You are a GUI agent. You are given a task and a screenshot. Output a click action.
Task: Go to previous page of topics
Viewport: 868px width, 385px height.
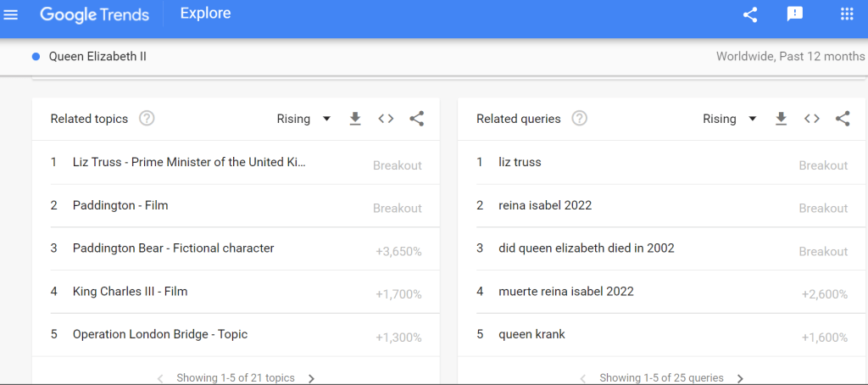pos(160,379)
